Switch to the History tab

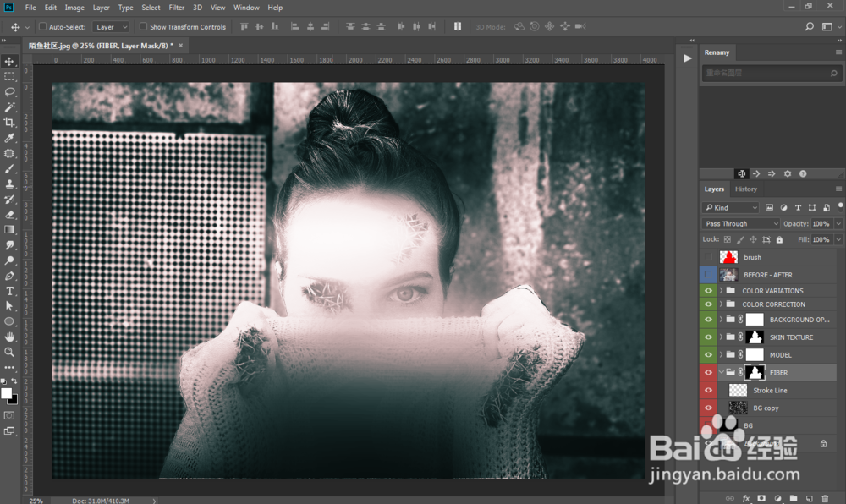click(x=745, y=189)
